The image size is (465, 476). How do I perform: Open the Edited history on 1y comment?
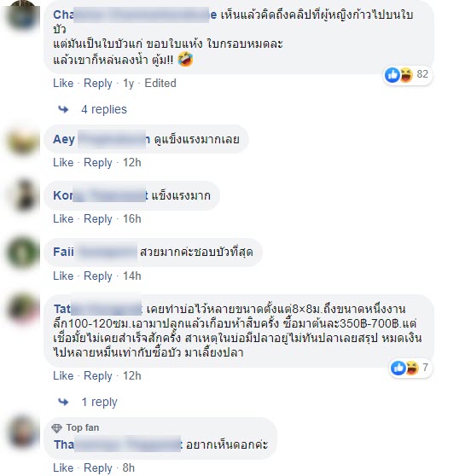(x=160, y=84)
